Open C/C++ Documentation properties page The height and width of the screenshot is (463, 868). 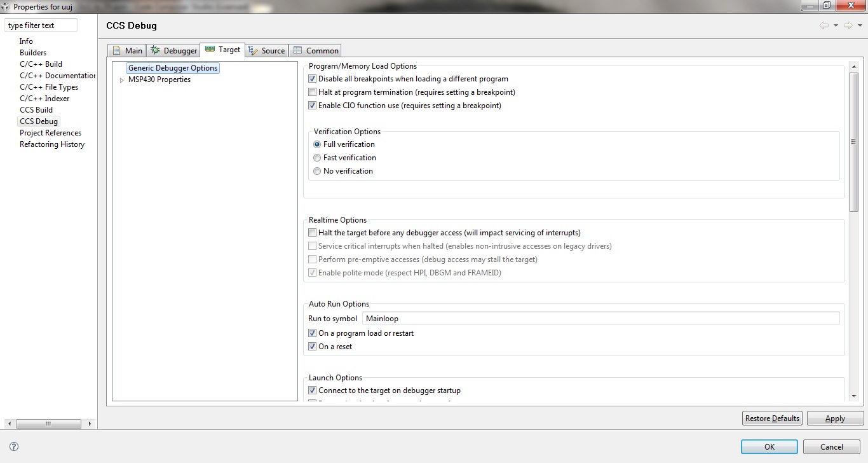click(57, 76)
